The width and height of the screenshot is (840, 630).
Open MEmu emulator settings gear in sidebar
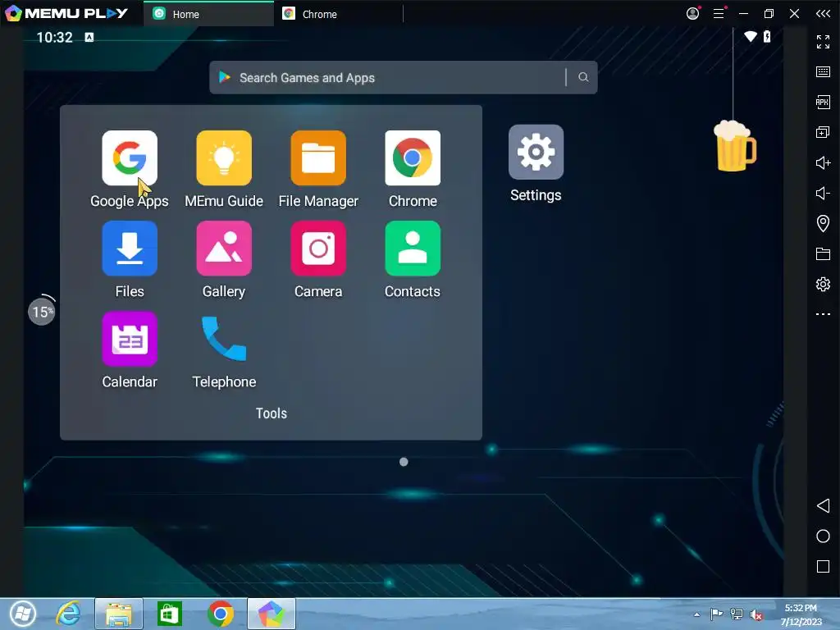pos(823,284)
